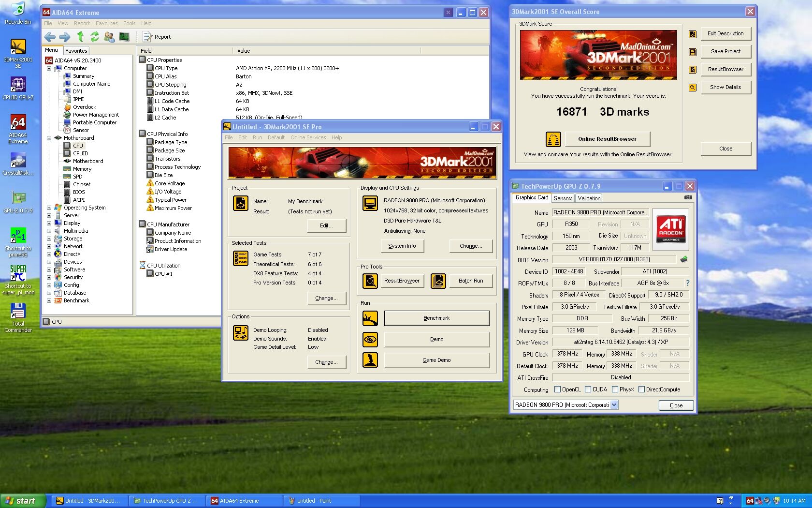Click GPU-Z BIOS save chip icon

click(x=684, y=259)
